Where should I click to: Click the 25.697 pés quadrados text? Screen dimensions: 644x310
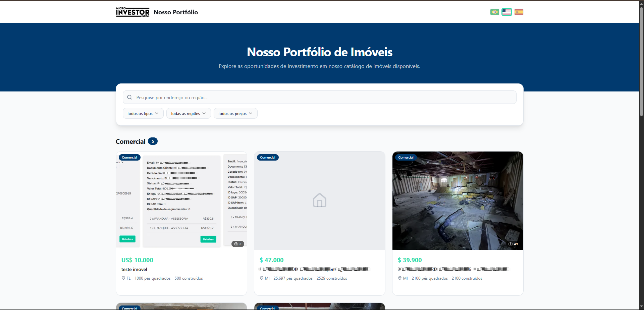click(293, 278)
